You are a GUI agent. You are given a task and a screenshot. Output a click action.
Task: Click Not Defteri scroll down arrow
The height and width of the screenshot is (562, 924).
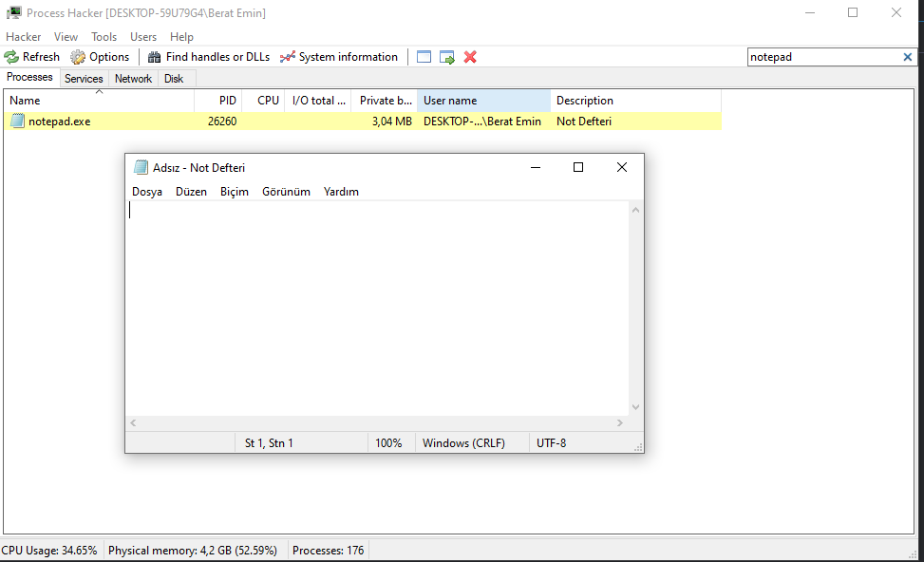tap(636, 407)
